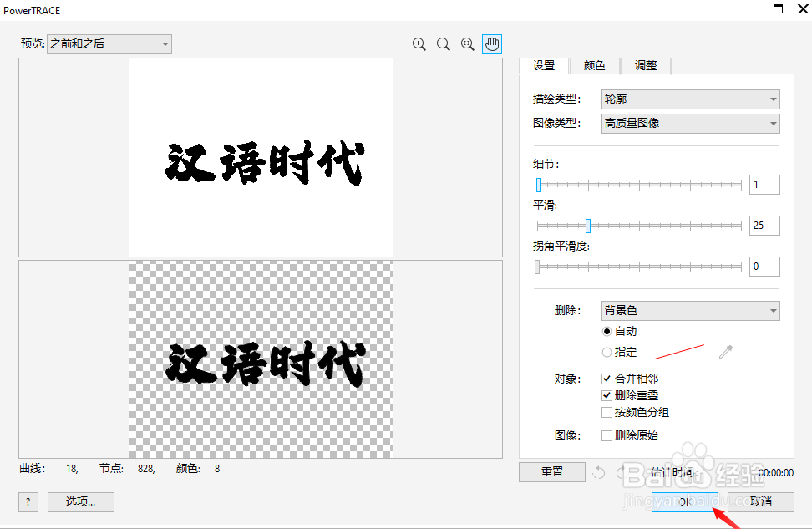Pick a color with the eyedropper tool
Screen dimensions: 812x529
coord(725,351)
